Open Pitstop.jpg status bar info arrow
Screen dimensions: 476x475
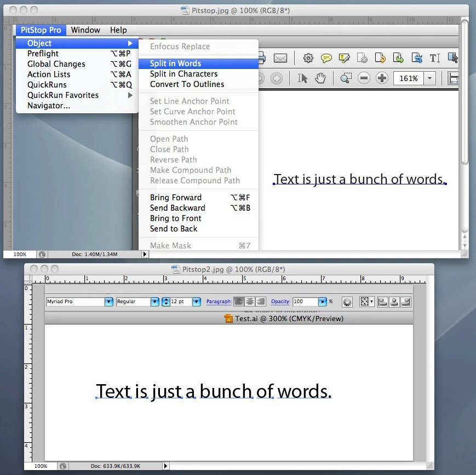point(145,254)
